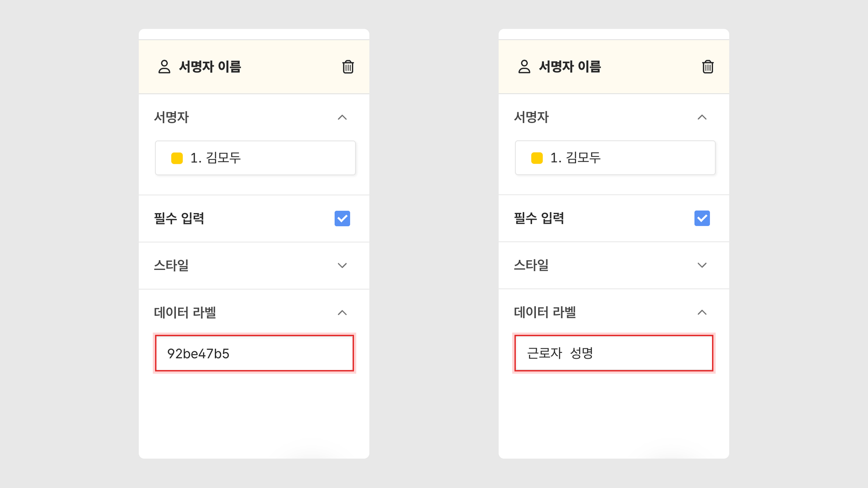868x488 pixels.
Task: Collapse 데이터 라벨 section in right panel
Action: pyautogui.click(x=702, y=312)
